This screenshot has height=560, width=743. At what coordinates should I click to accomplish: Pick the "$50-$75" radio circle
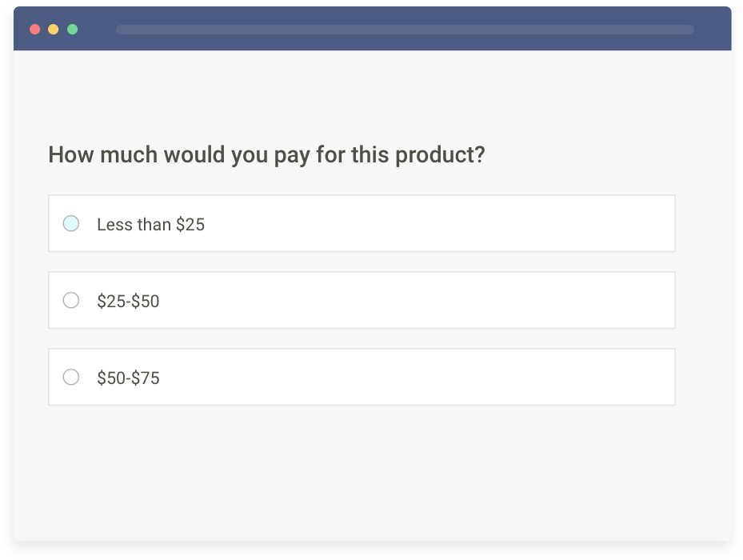[x=71, y=377]
